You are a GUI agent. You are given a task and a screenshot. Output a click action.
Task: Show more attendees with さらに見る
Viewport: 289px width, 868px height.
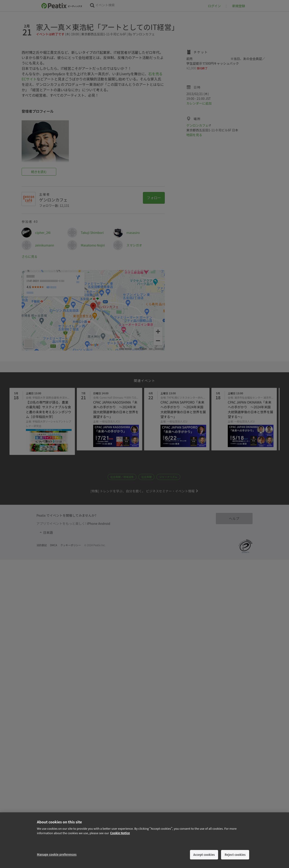click(x=30, y=257)
